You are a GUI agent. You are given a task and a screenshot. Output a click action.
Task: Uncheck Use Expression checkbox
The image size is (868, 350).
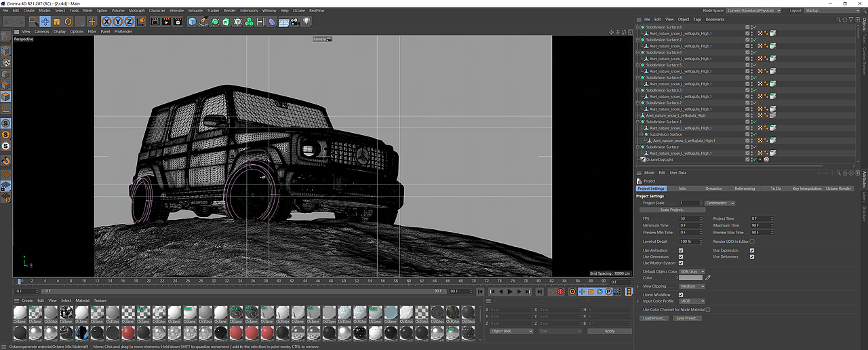[752, 250]
